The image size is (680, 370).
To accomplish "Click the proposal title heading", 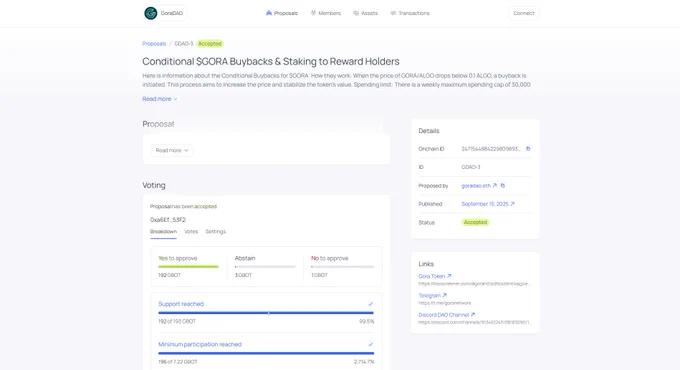I will (271, 62).
